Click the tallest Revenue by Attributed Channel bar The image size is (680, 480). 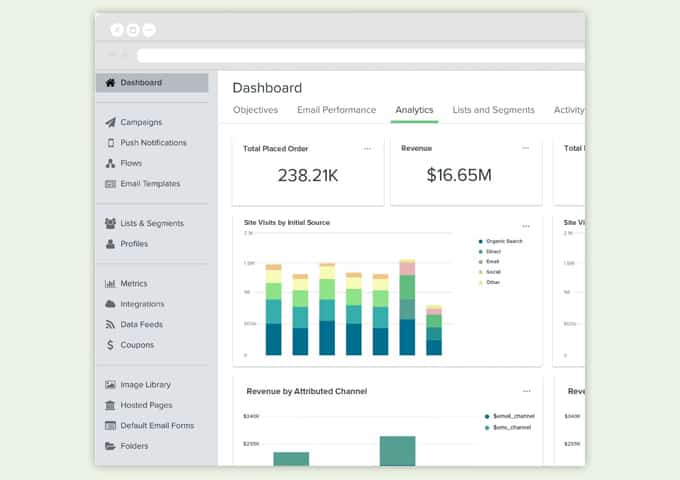point(398,451)
